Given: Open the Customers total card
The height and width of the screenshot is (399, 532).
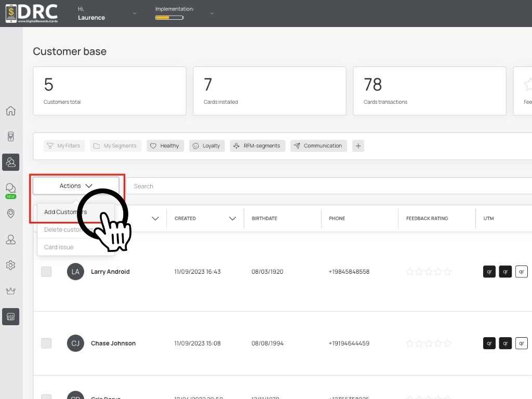Looking at the screenshot, I should pyautogui.click(x=110, y=91).
